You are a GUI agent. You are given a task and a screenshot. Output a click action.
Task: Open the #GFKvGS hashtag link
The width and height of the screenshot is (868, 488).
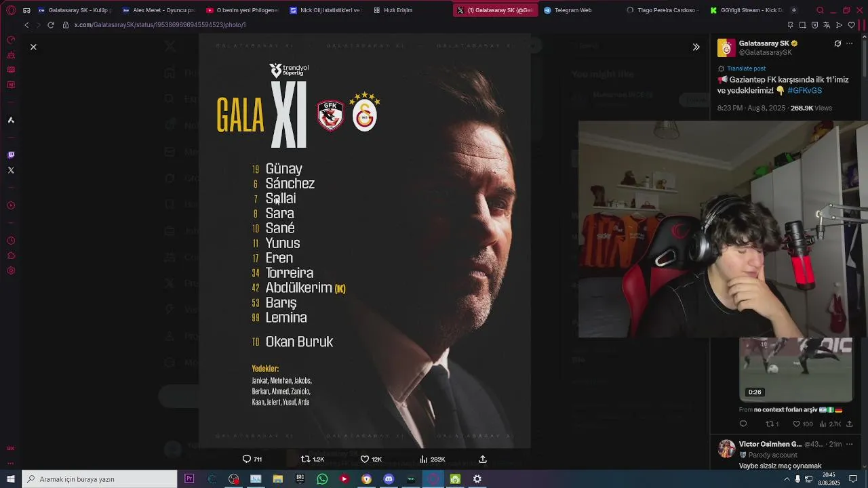coord(804,90)
